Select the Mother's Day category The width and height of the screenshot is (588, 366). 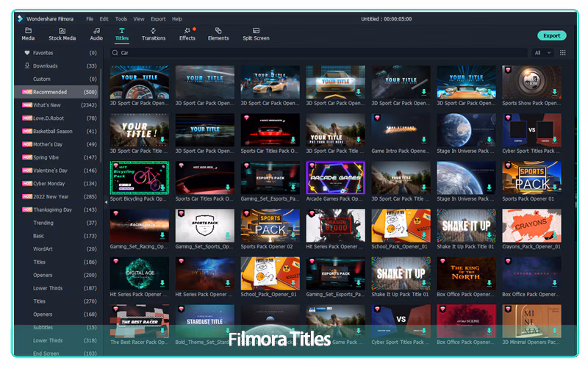click(x=57, y=144)
